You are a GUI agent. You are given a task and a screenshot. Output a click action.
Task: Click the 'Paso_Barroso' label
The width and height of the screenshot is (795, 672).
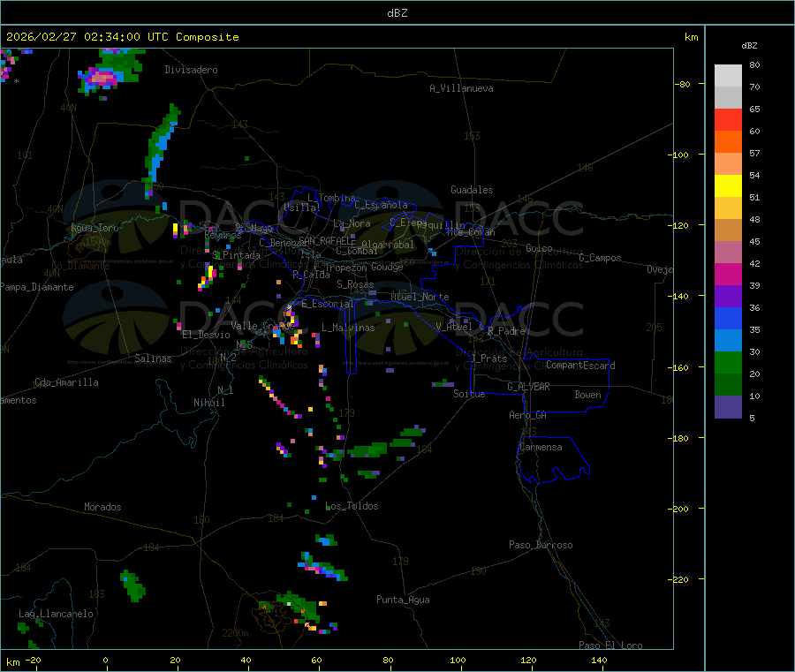click(541, 545)
